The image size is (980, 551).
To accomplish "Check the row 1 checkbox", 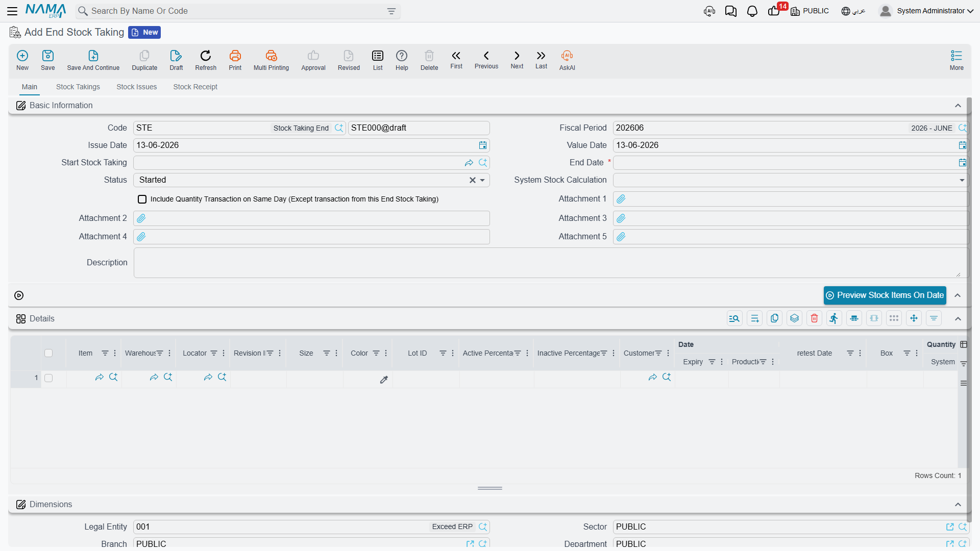I will click(48, 378).
